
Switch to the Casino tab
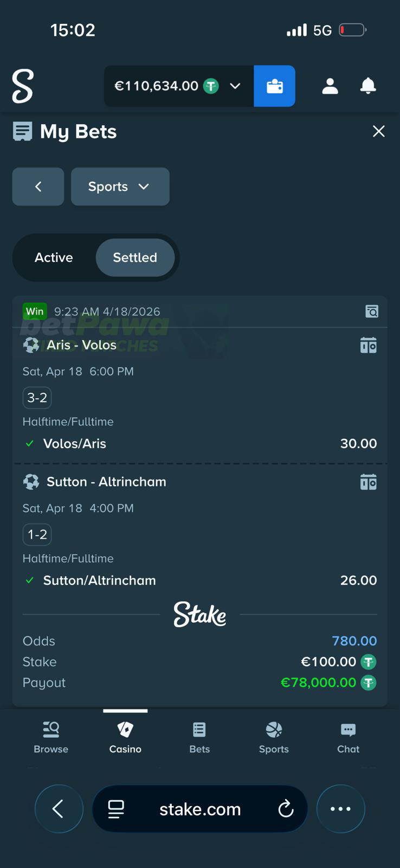tap(125, 737)
